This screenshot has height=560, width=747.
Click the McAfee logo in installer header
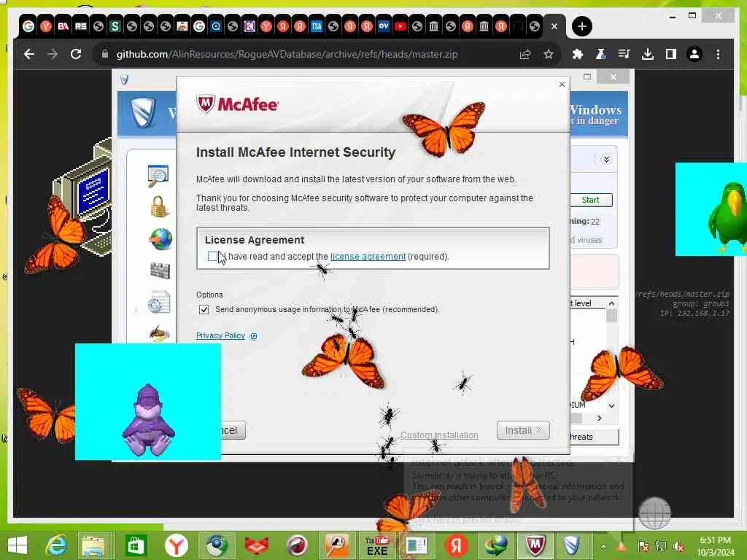pyautogui.click(x=238, y=104)
